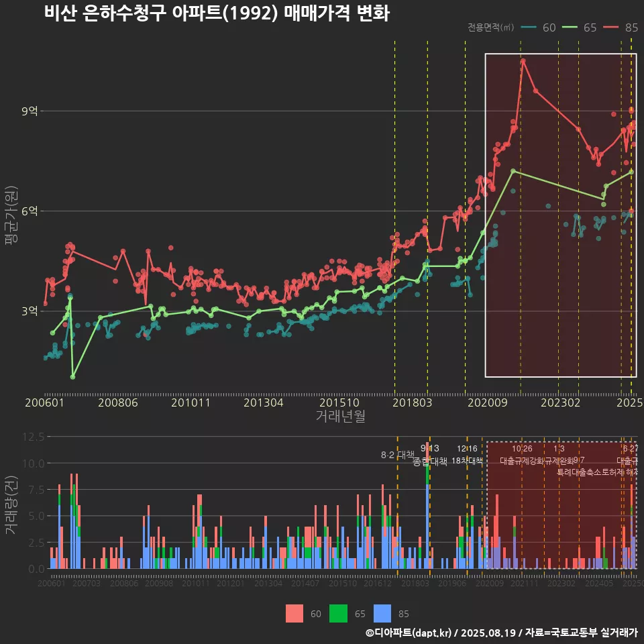Click the 10.0 volume axis label
644x644 pixels.
(34, 464)
